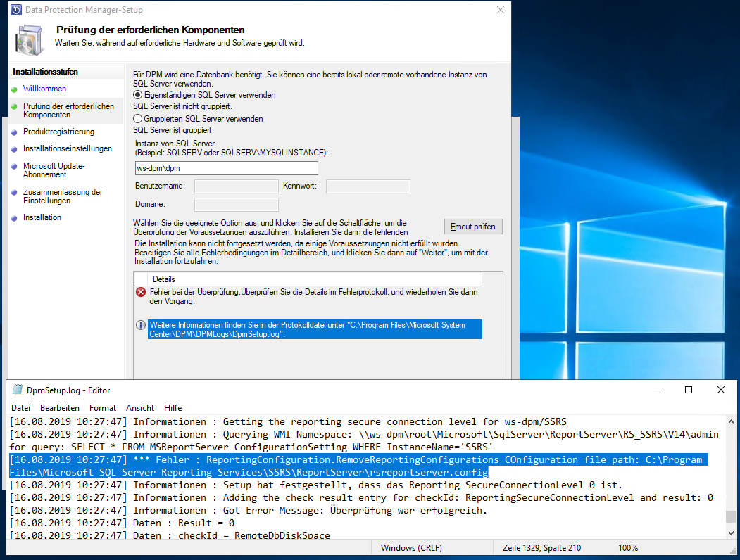Click the green bullet beside Willkommen
The width and height of the screenshot is (740, 560).
[x=14, y=89]
